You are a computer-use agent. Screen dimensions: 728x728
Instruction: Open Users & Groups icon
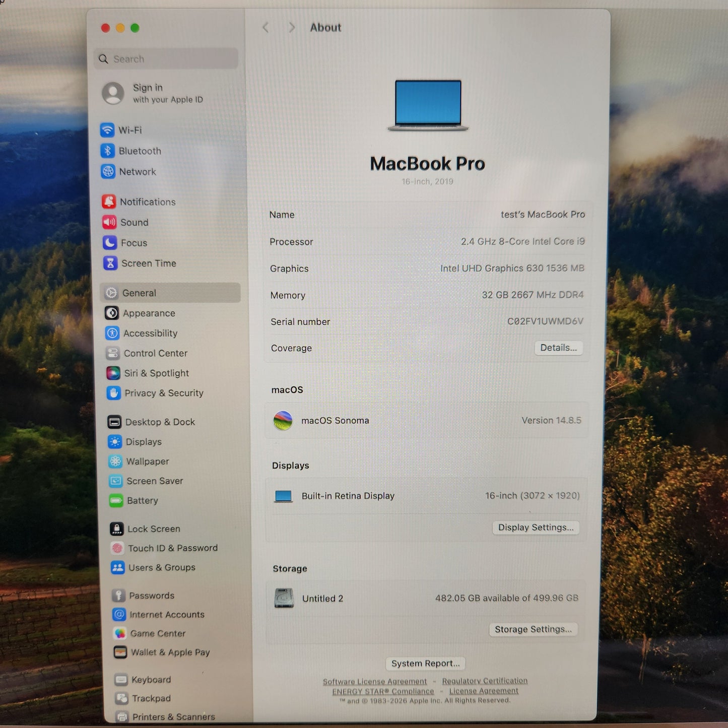(x=118, y=567)
